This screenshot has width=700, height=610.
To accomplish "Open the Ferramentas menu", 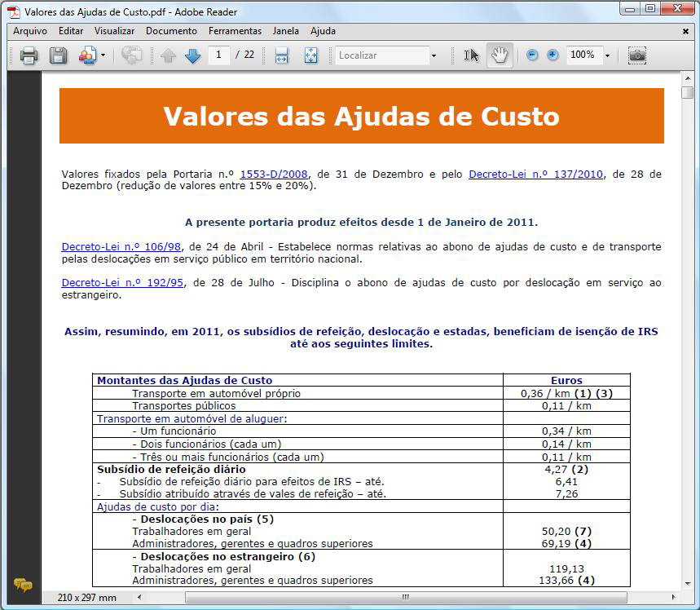I will pos(235,31).
